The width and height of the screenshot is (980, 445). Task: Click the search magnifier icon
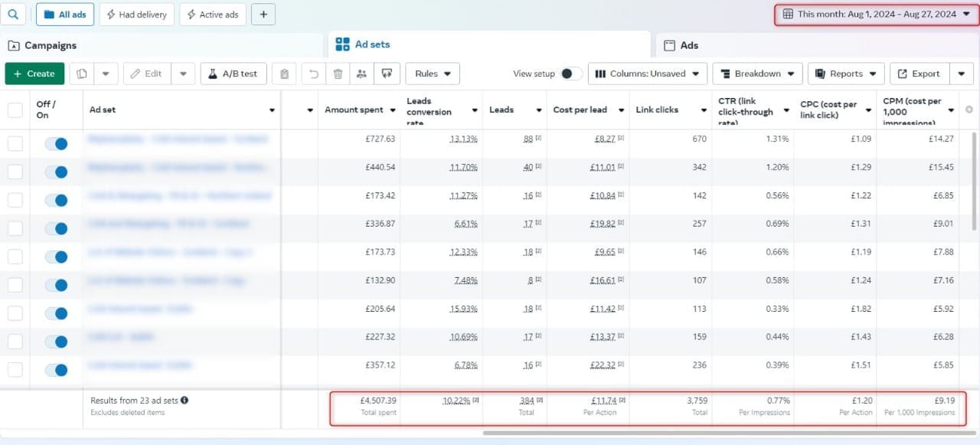(x=13, y=15)
